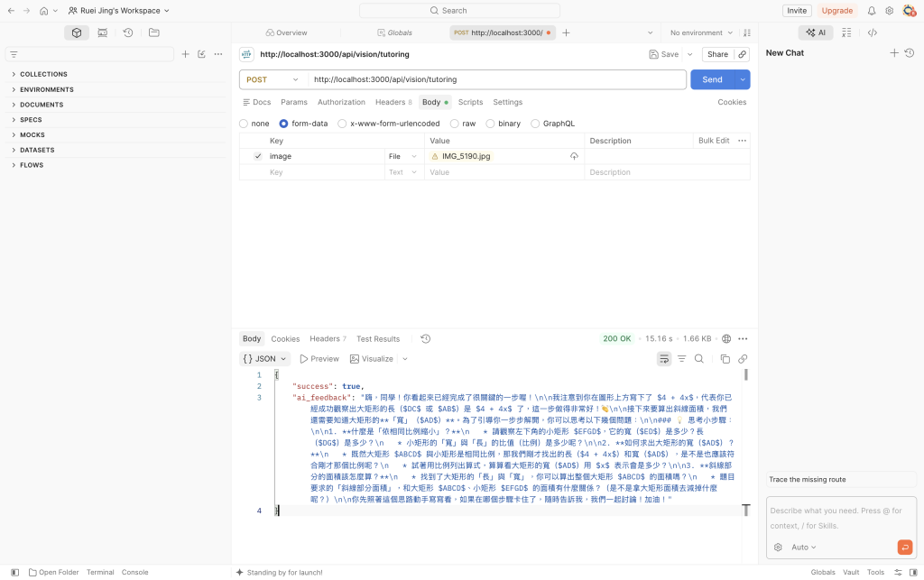Open the folder icon in the sidebar toolbar
This screenshot has width=924, height=580.
pos(153,33)
